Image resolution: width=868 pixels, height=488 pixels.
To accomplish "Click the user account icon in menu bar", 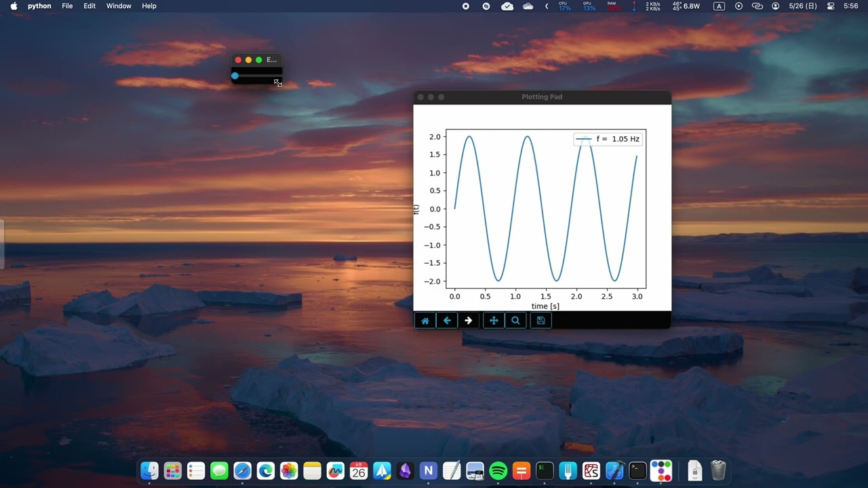I will coord(776,6).
